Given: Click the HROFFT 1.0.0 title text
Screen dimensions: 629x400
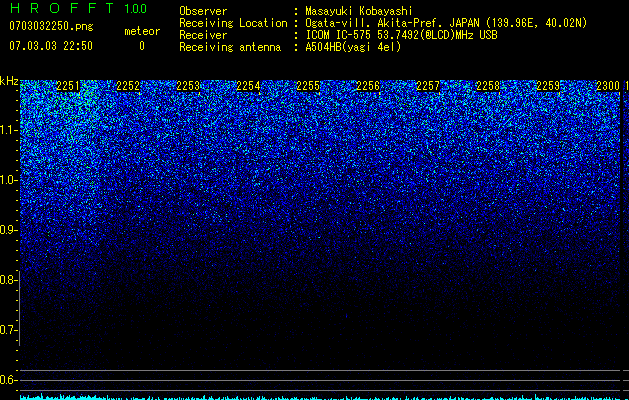Looking at the screenshot, I should 78,8.
